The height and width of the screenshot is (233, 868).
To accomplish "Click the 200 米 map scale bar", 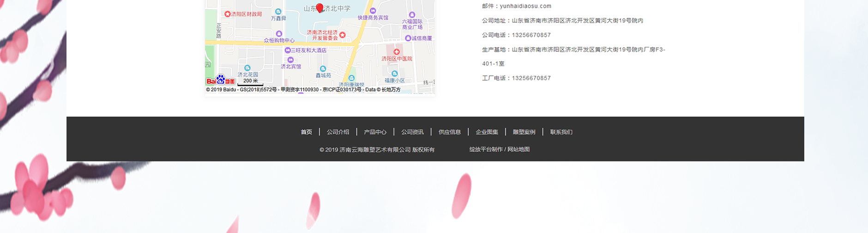I will point(250,82).
